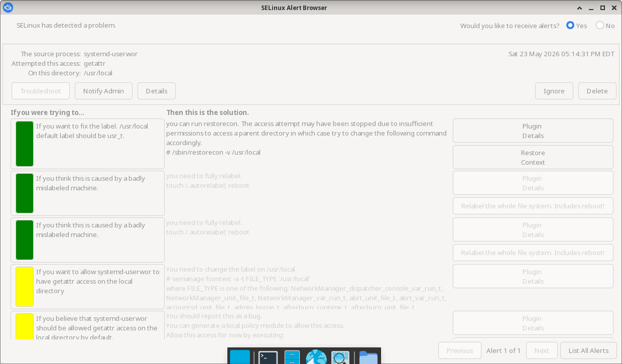622x364 pixels.
Task: Open Plugin Details for semanage fcontext solution
Action: point(533,276)
